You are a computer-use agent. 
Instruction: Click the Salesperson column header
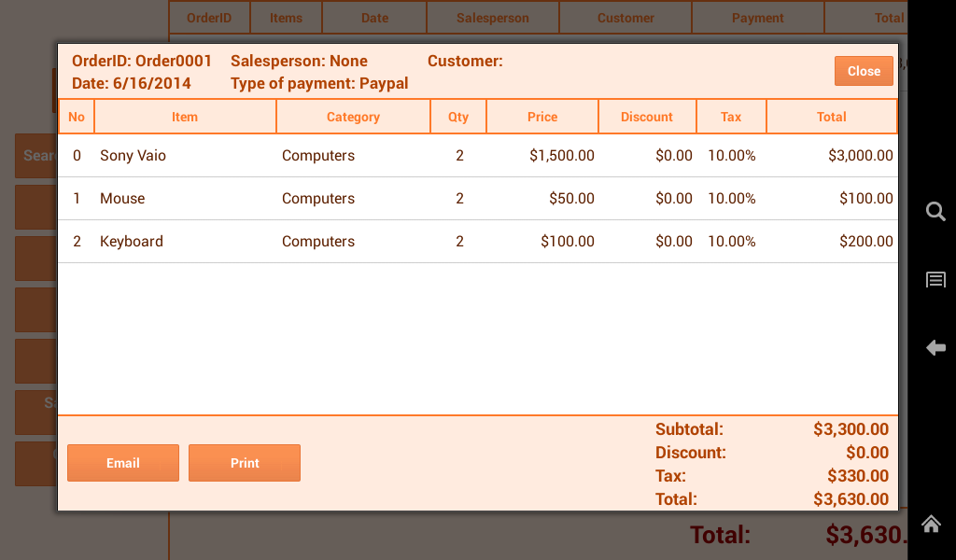click(492, 17)
